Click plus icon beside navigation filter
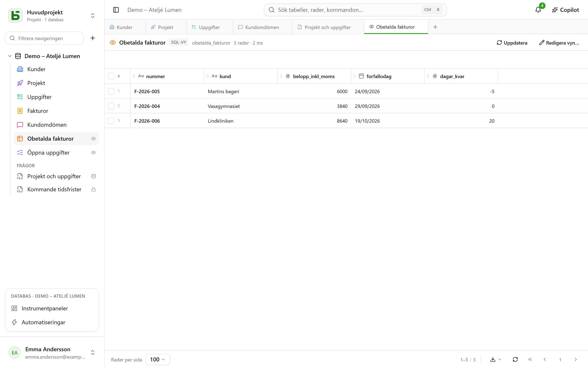Image resolution: width=588 pixels, height=368 pixels. (x=92, y=38)
